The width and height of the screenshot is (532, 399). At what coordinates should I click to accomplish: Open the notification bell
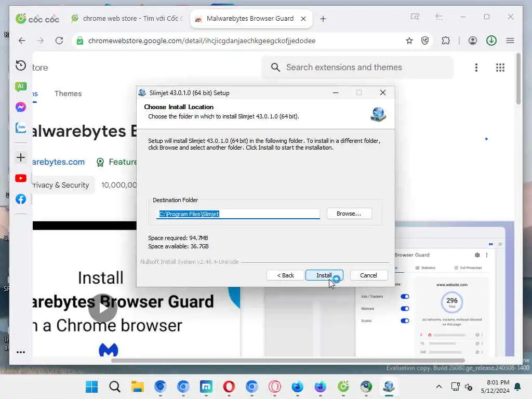(518, 387)
